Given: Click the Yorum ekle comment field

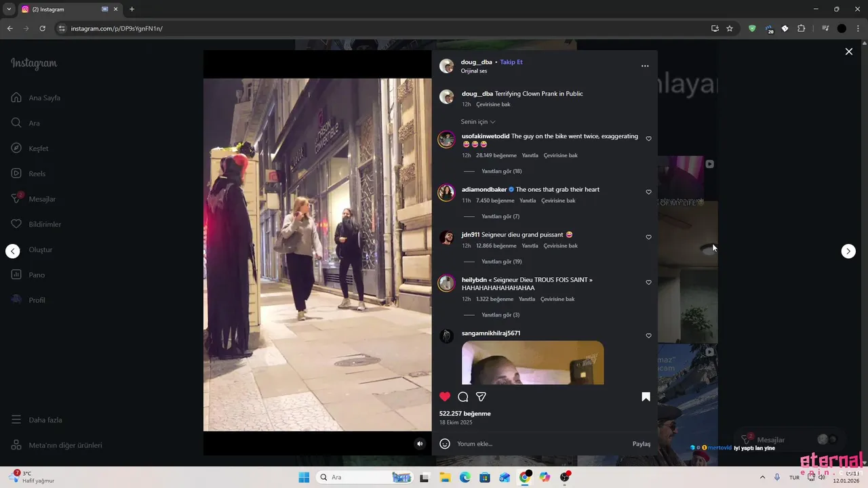Looking at the screenshot, I should (541, 444).
